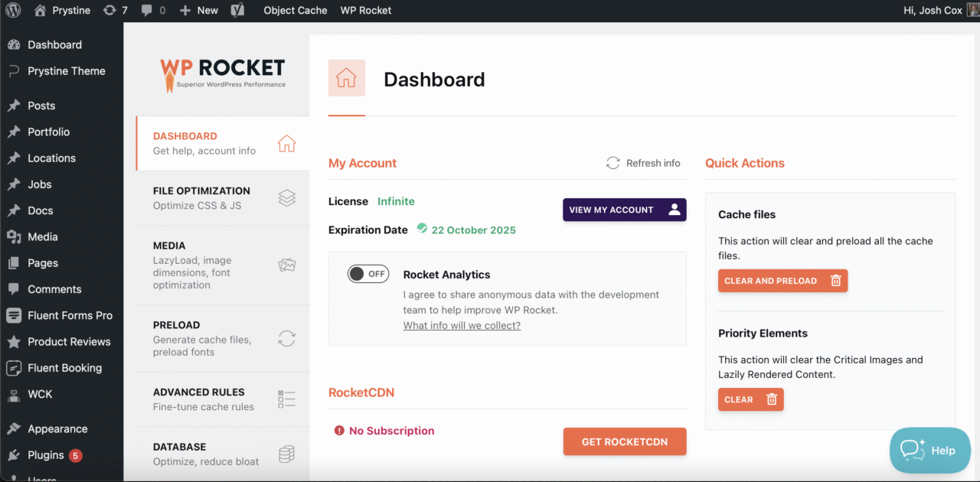This screenshot has height=482, width=980.
Task: Click CLEAR Priority Elements button
Action: point(750,399)
